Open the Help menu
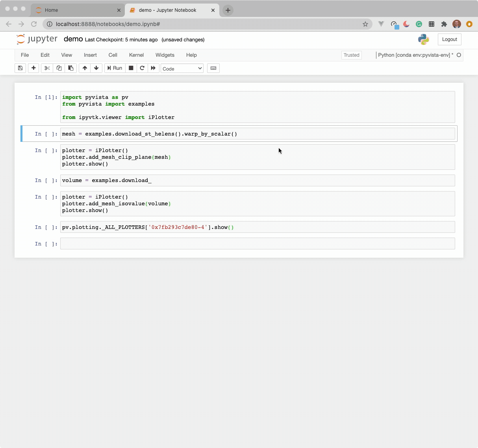Viewport: 478px width, 448px height. (191, 55)
